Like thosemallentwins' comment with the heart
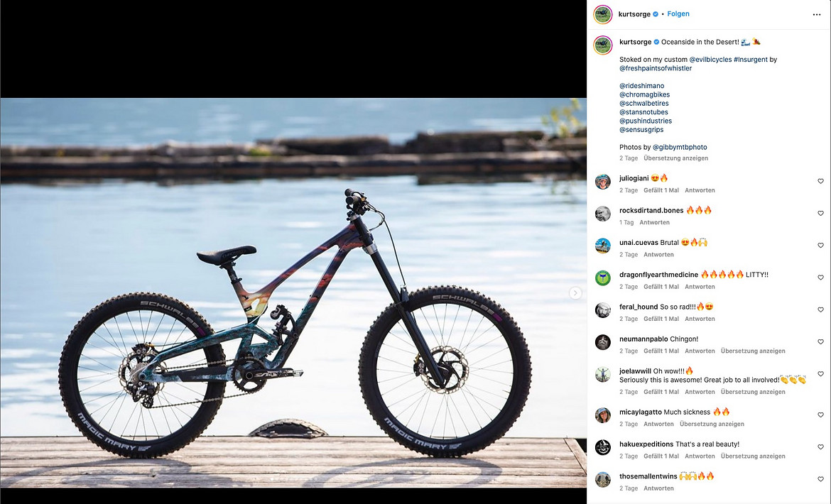 [x=820, y=479]
